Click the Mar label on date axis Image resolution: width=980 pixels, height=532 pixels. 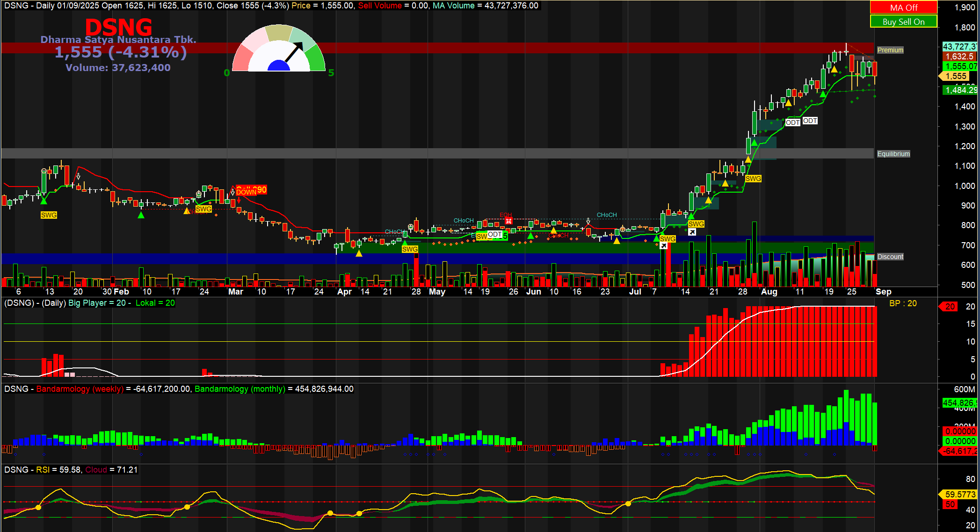point(236,292)
